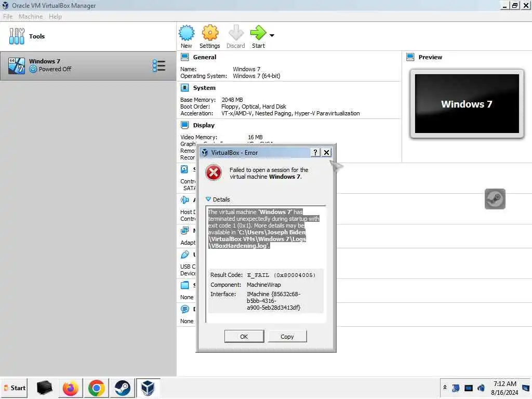Click the Description speech-bubble section icon
532x399 pixels.
point(185,309)
